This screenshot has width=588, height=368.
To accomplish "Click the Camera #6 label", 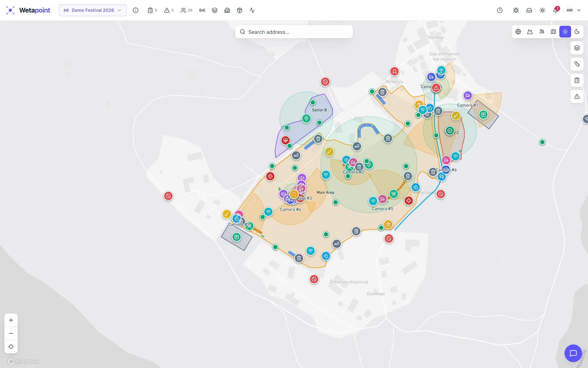I will coord(446,170).
